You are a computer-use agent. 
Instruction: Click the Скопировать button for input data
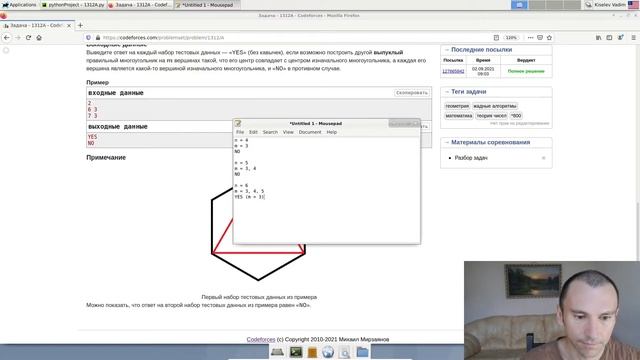[x=411, y=93]
